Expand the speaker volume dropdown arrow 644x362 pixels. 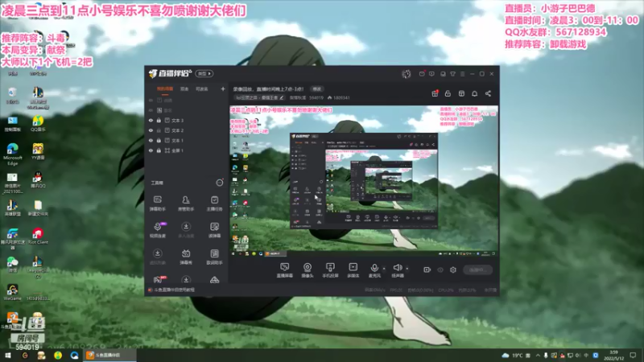[407, 269]
